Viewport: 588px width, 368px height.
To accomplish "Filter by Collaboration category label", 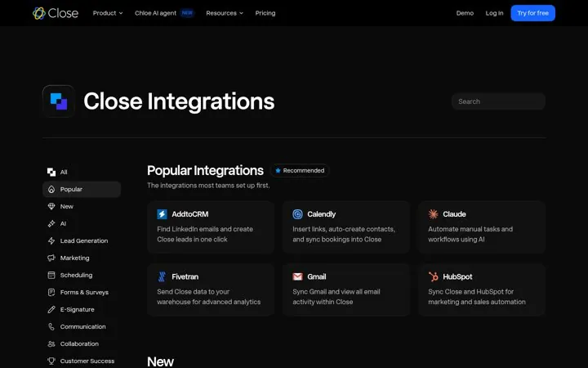I will pos(79,344).
